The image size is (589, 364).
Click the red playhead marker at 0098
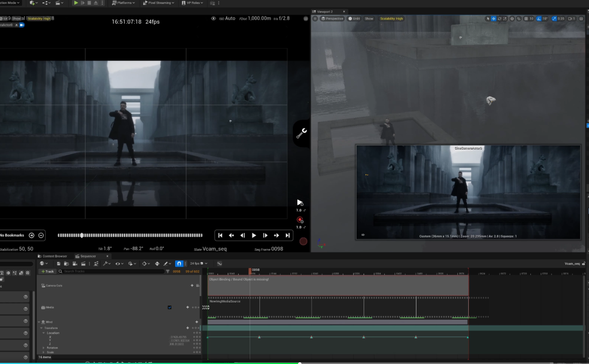(250, 270)
